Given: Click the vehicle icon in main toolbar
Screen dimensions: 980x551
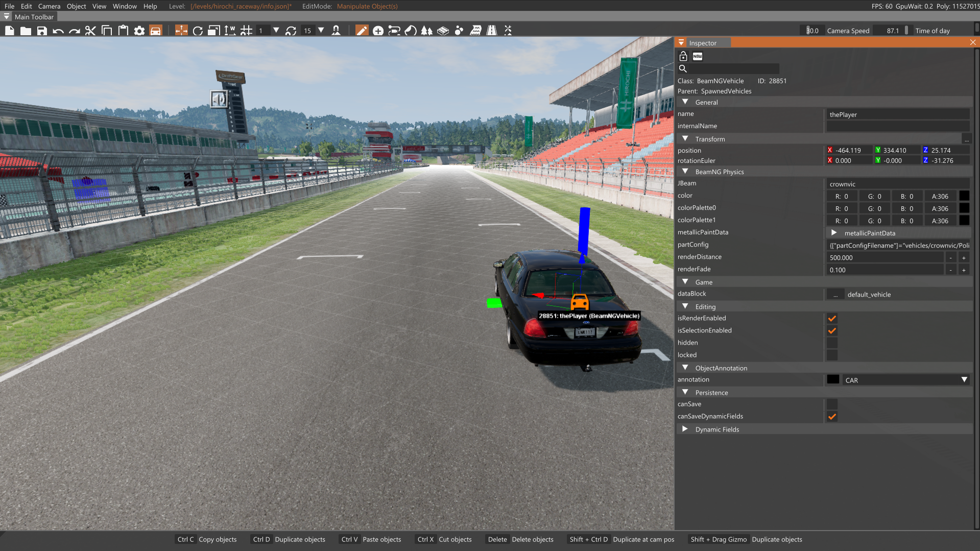Looking at the screenshot, I should (x=155, y=31).
